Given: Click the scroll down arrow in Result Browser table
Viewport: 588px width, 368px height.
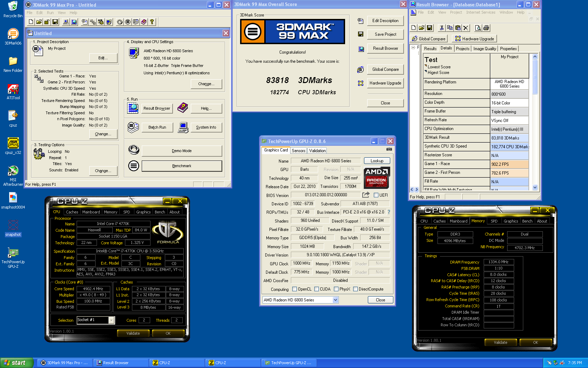Looking at the screenshot, I should (535, 188).
